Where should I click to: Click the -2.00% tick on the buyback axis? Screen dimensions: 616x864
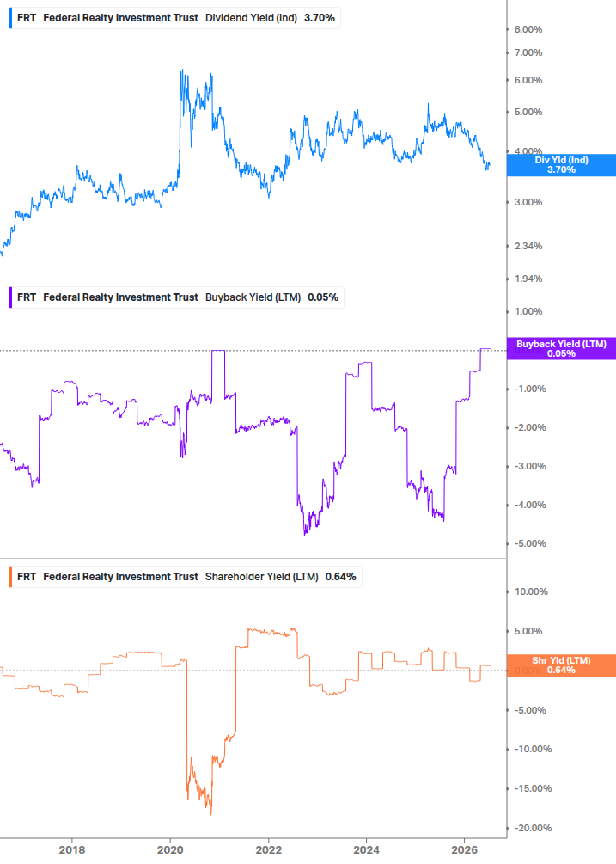530,427
